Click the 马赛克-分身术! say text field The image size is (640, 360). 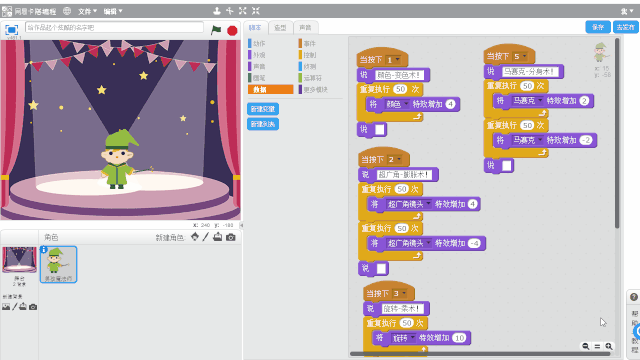[x=529, y=71]
